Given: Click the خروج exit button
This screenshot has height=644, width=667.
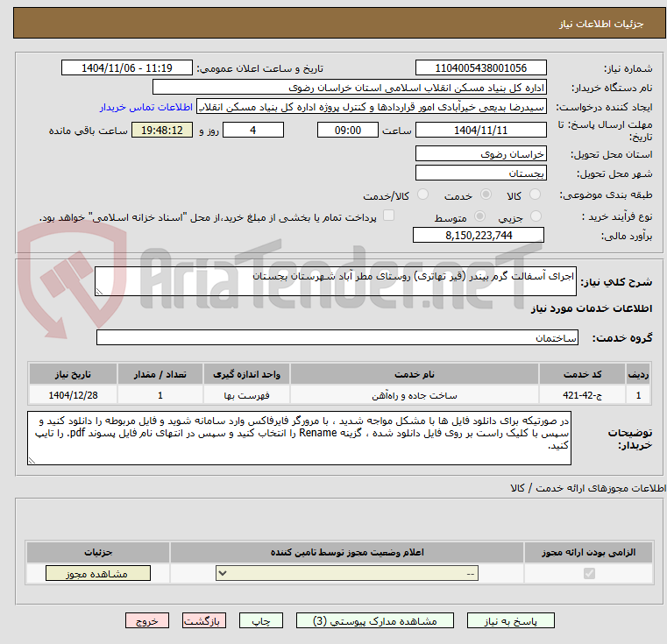Looking at the screenshot, I should pyautogui.click(x=146, y=620).
